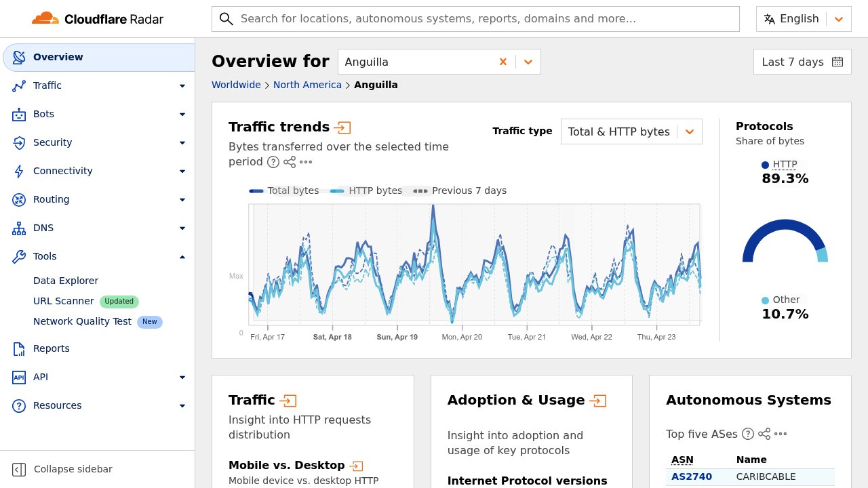
Task: Open the Traffic card arrow icon
Action: (288, 401)
